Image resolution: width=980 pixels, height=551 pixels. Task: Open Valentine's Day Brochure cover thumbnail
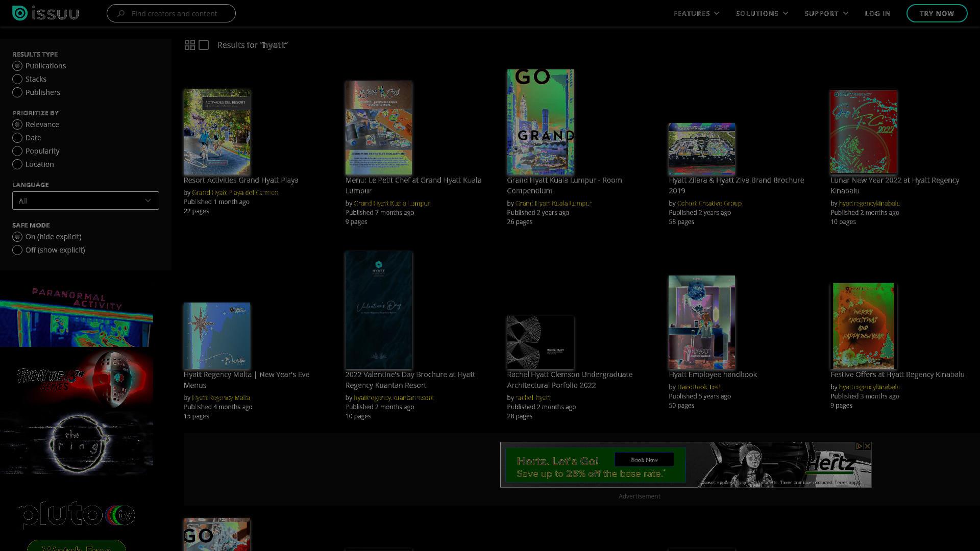tap(379, 310)
